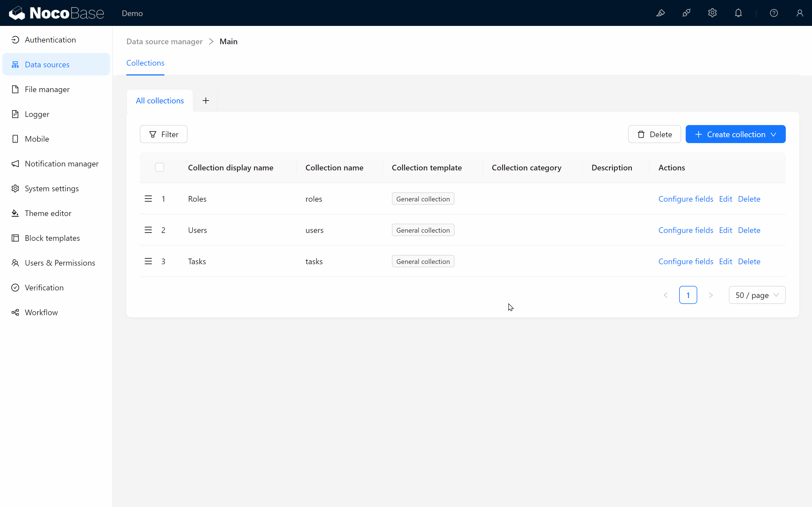The height and width of the screenshot is (507, 812).
Task: Click the Workflow sidebar icon
Action: point(16,312)
